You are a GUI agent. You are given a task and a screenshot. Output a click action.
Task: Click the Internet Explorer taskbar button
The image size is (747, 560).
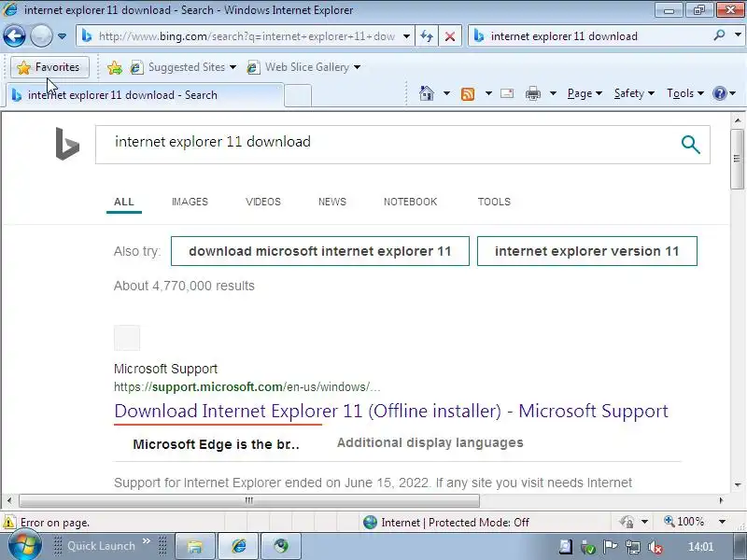click(238, 546)
